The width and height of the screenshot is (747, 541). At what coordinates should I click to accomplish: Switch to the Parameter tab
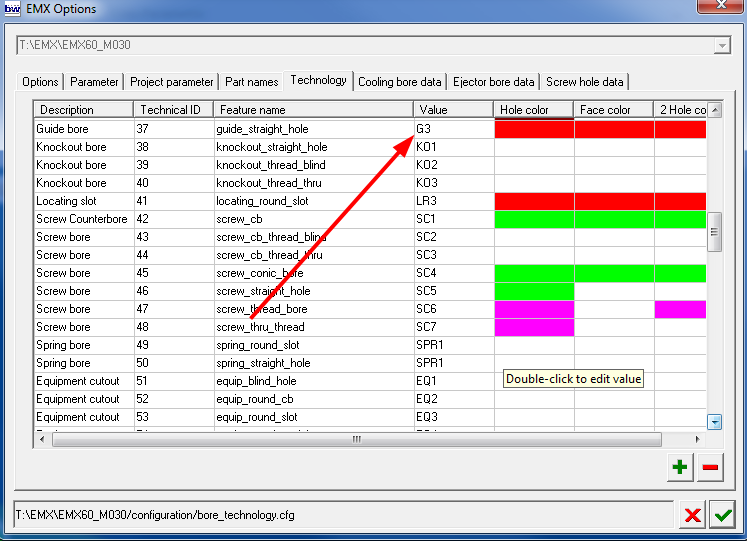tap(94, 82)
